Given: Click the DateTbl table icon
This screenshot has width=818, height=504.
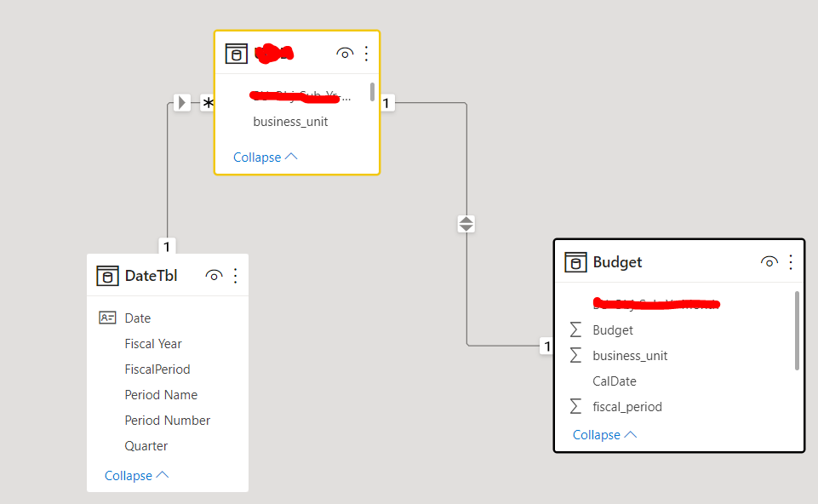Looking at the screenshot, I should (x=107, y=276).
